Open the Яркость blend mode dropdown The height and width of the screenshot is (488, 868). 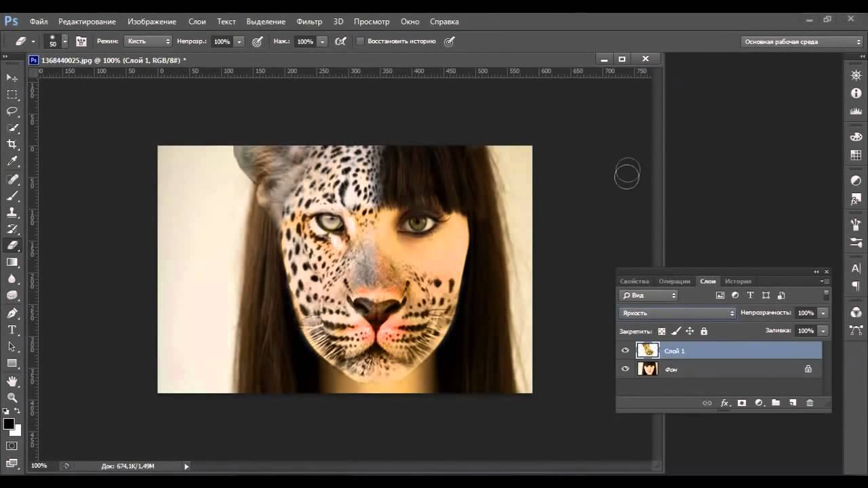(x=677, y=313)
